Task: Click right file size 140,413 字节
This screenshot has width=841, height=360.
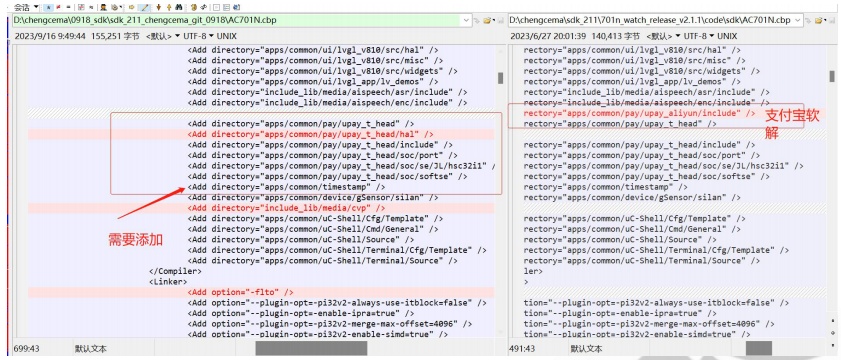Action: 616,36
